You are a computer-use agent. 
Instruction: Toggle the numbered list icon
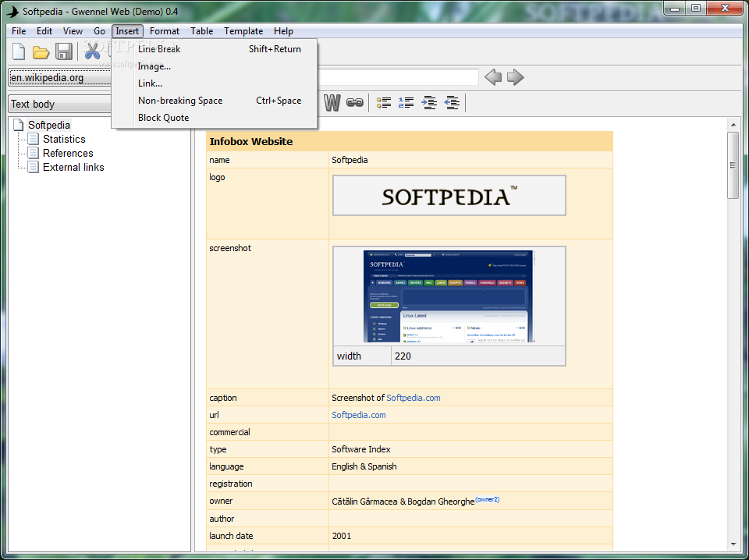coord(406,102)
